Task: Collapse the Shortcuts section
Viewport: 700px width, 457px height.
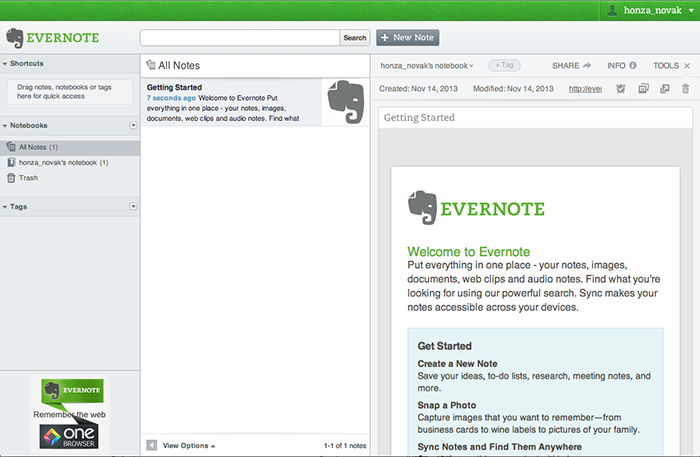Action: click(5, 64)
